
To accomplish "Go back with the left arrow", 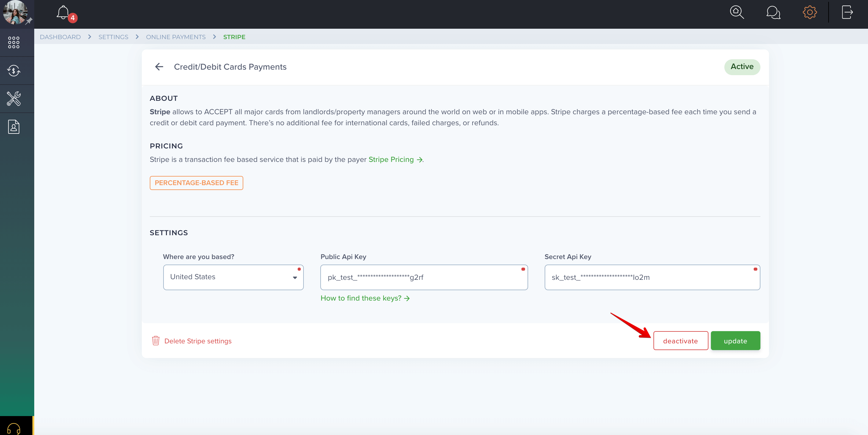I will click(159, 67).
